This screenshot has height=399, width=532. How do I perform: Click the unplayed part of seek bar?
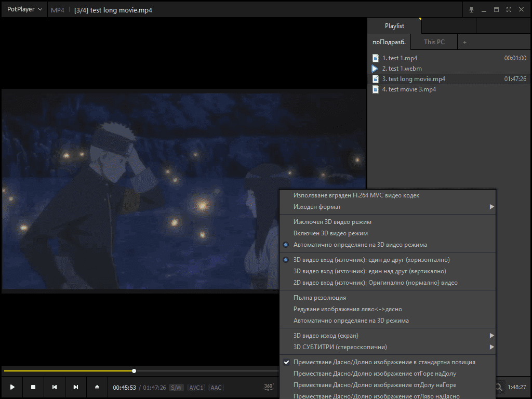[207, 371]
